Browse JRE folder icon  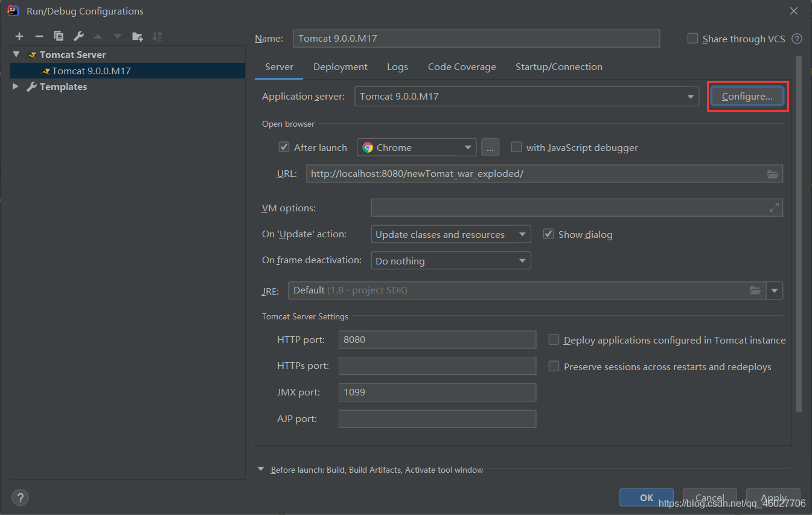(x=755, y=290)
